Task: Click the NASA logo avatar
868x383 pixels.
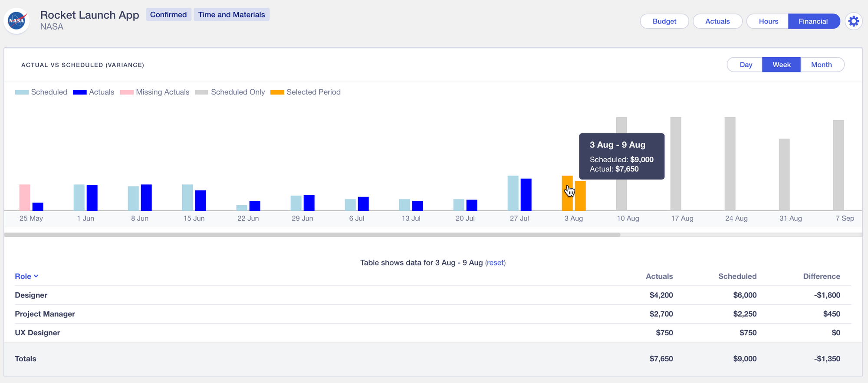Action: 16,21
